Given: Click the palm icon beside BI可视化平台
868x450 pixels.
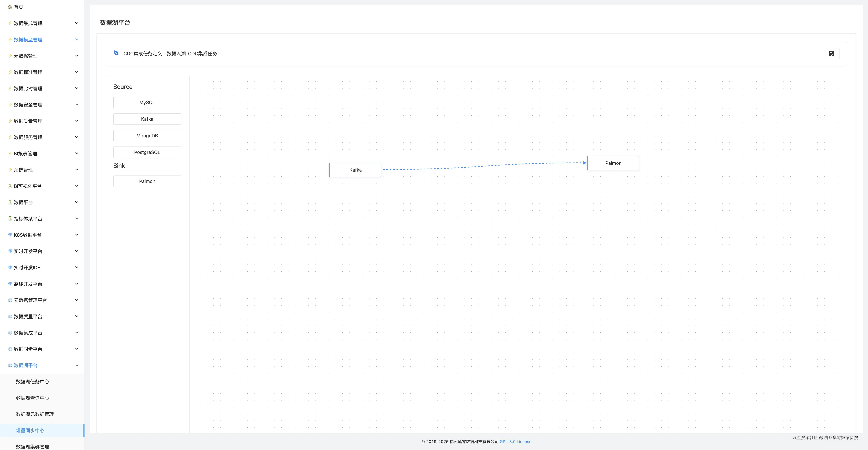Looking at the screenshot, I should tap(10, 186).
